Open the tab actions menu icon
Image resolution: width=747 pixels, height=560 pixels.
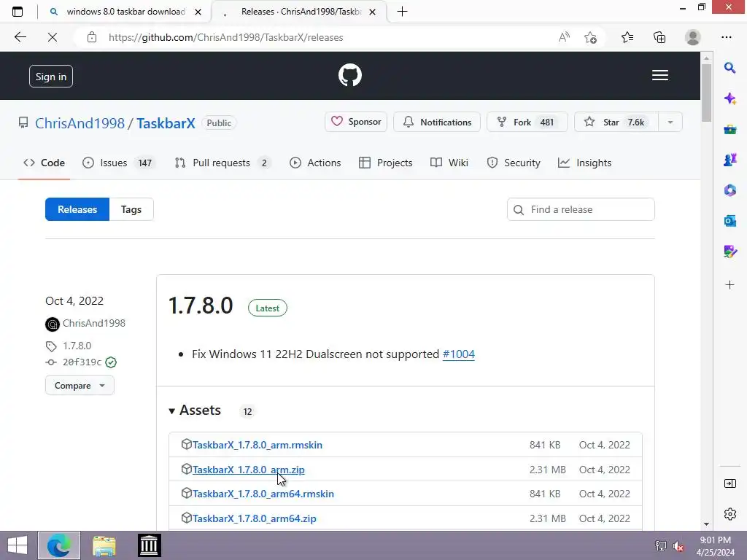click(x=18, y=12)
